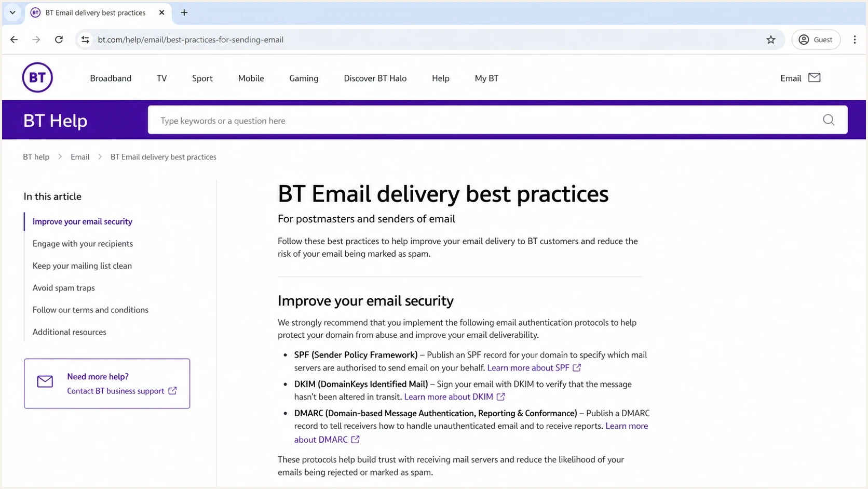The image size is (868, 489).
Task: Jump to Improve your email security section
Action: coord(83,221)
